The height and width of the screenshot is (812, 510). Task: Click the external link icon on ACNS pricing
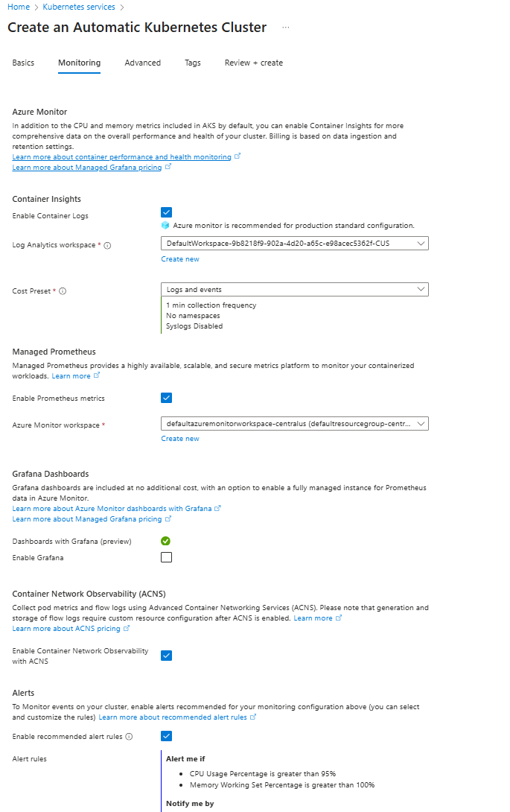[125, 628]
